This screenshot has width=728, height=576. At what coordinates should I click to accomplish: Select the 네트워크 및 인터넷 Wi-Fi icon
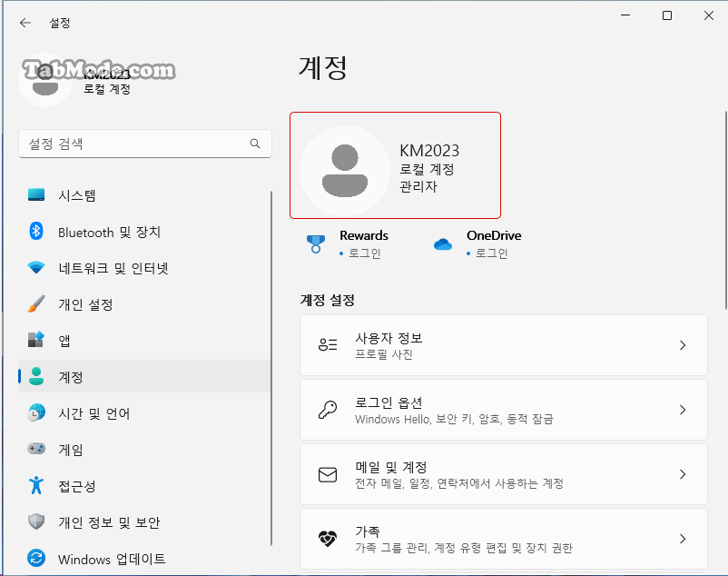tap(36, 267)
